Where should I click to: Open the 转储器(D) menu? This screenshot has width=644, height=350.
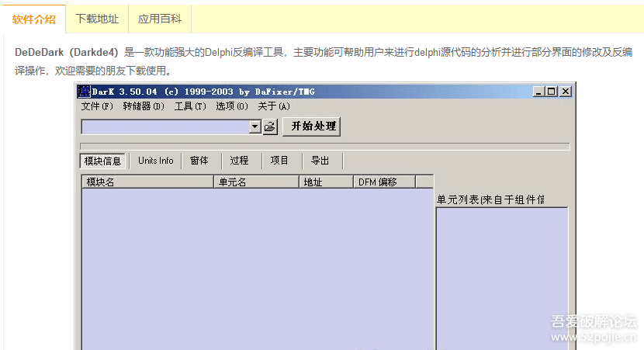pos(144,106)
